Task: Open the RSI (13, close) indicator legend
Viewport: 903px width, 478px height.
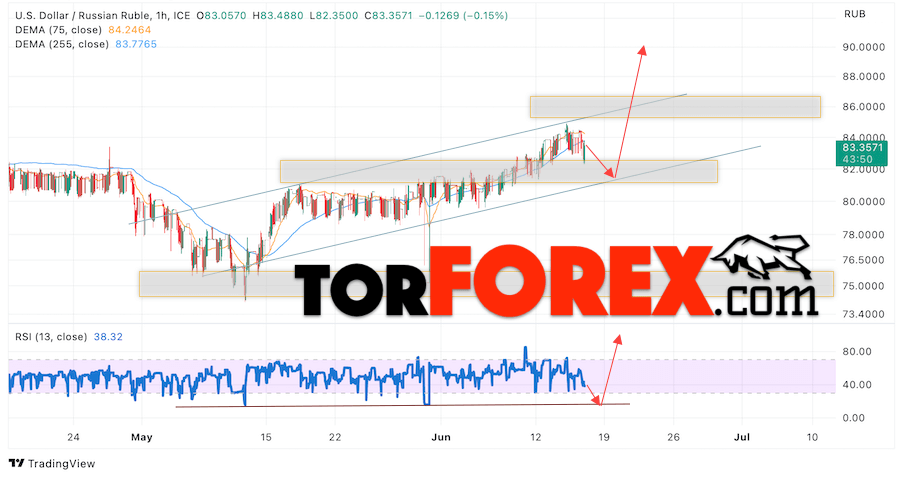Action: 51,337
